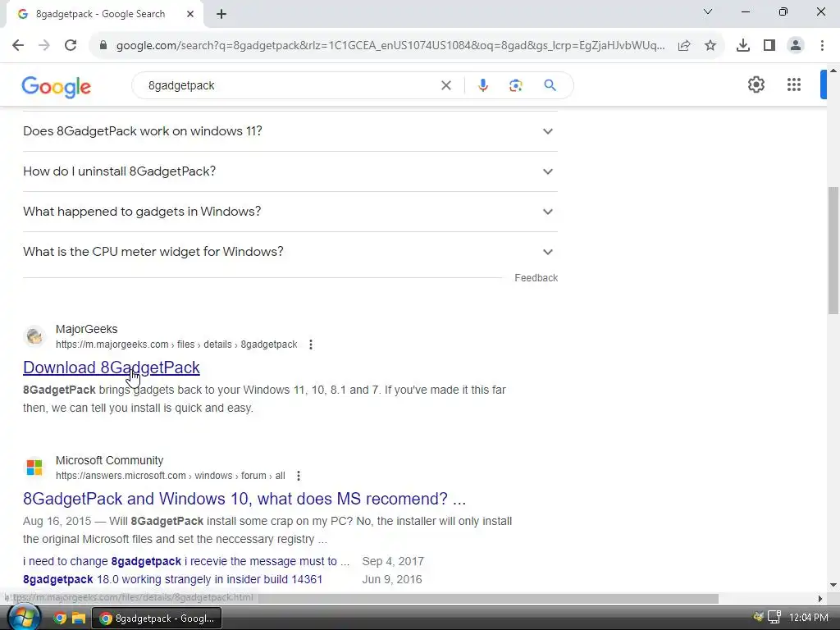Expand 'How do I uninstall 8GadgetPack?'
This screenshot has height=630, width=840.
(290, 171)
